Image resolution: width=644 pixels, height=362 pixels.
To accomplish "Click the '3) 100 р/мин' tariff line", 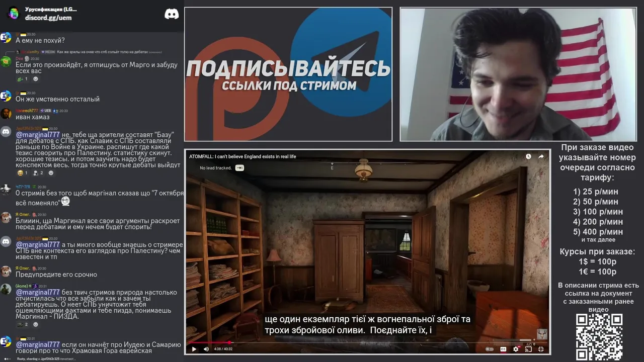I will point(598,212).
